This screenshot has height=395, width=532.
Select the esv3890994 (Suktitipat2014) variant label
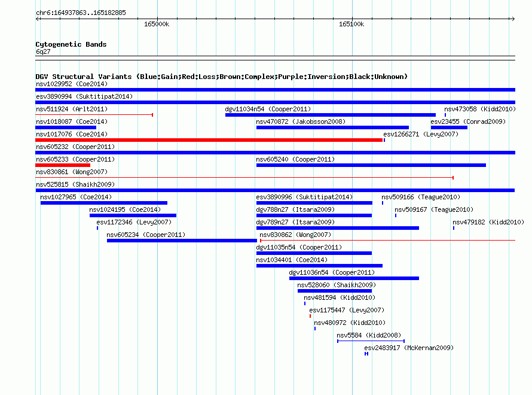[x=84, y=96]
